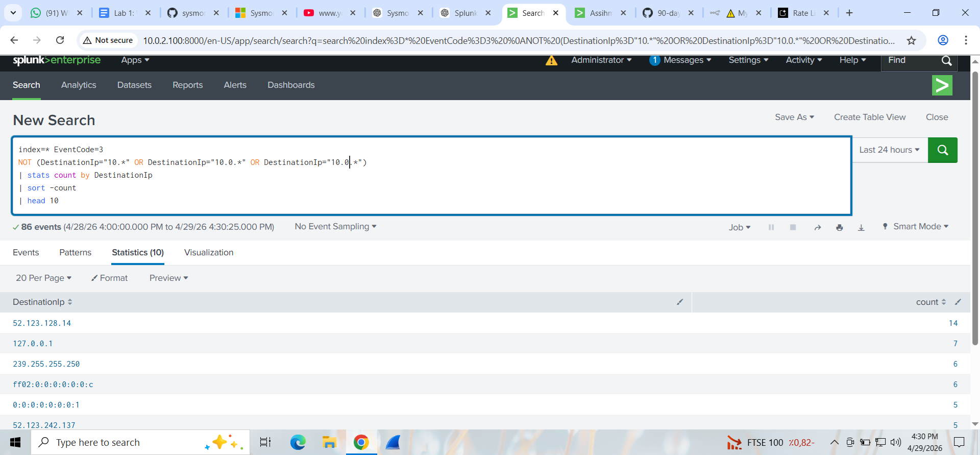
Task: Open the Dashboards nav item
Action: coord(291,85)
